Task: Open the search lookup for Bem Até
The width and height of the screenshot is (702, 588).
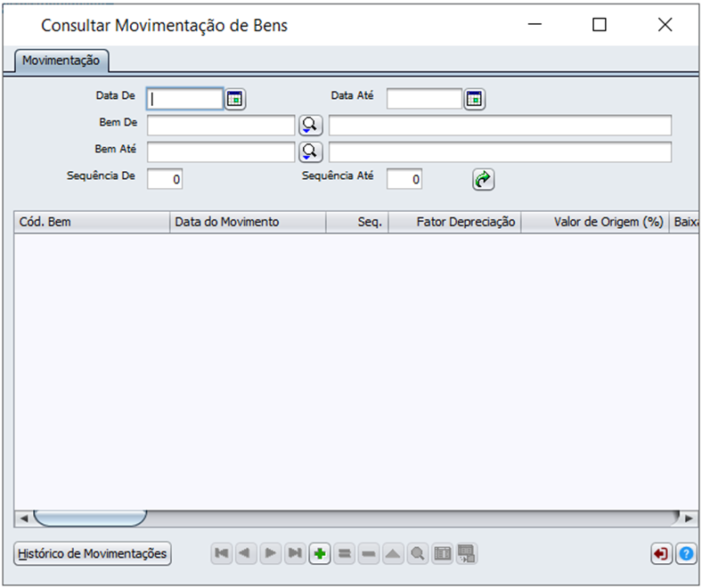Action: [x=310, y=152]
